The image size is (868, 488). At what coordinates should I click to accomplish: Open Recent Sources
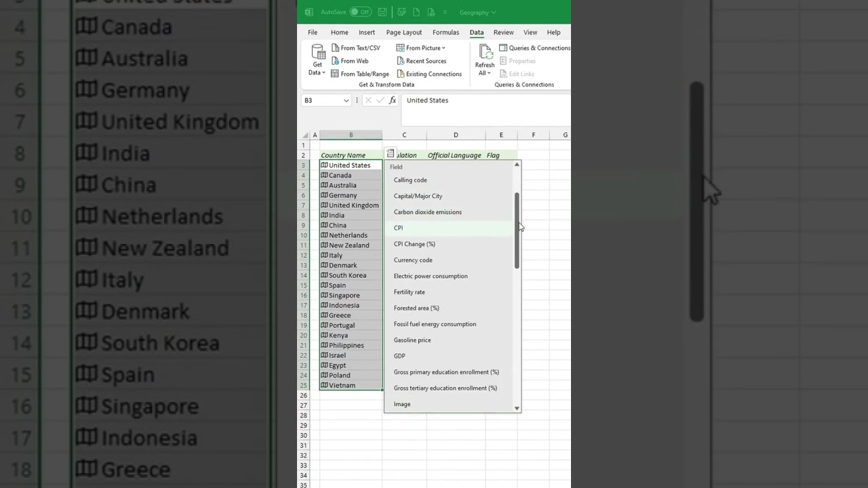(421, 61)
